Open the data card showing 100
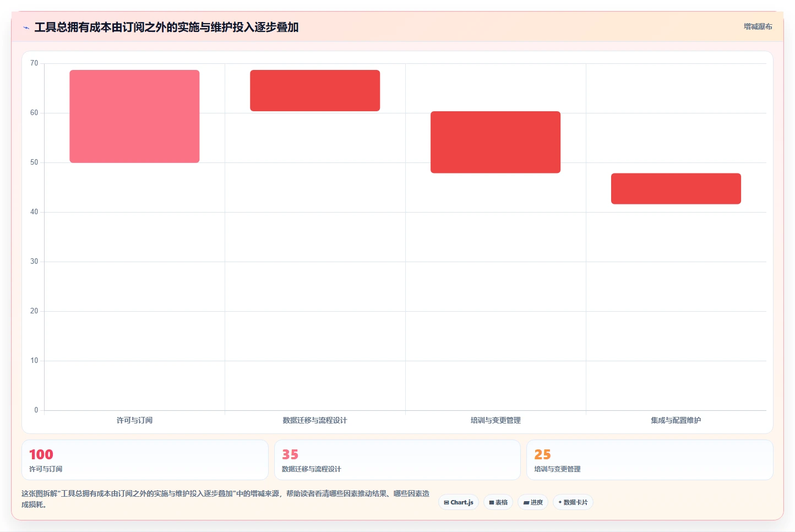 click(x=145, y=460)
